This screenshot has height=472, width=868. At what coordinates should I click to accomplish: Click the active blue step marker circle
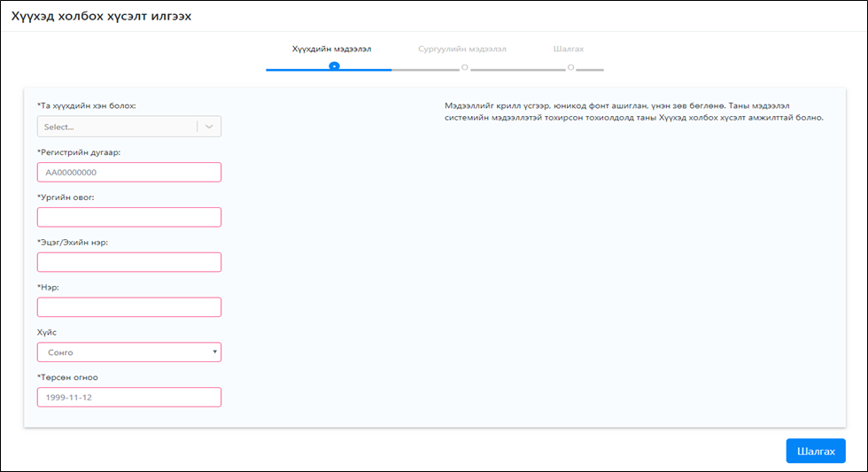tap(334, 66)
